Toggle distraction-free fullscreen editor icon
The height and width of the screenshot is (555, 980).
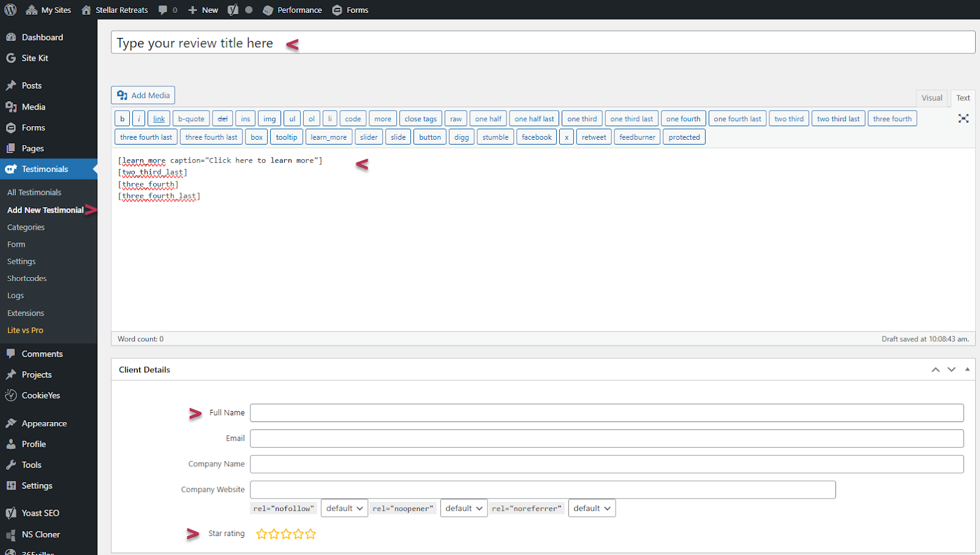click(x=963, y=118)
